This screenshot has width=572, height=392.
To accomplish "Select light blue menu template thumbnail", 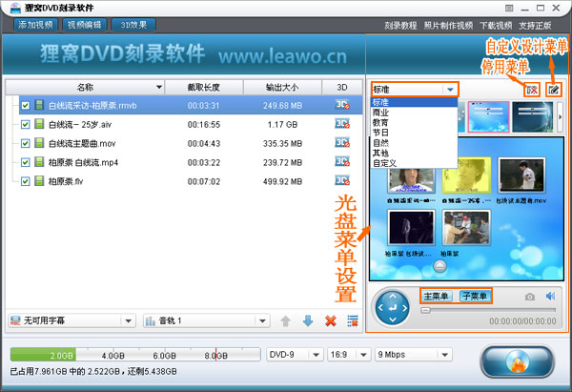I will 488,116.
